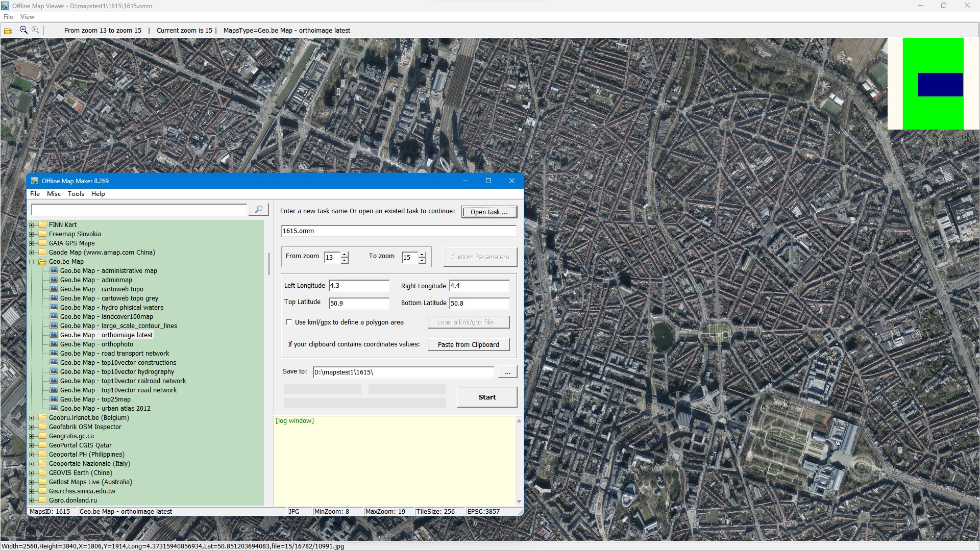
Task: Click icon beside top10vector constructions entry
Action: (54, 362)
